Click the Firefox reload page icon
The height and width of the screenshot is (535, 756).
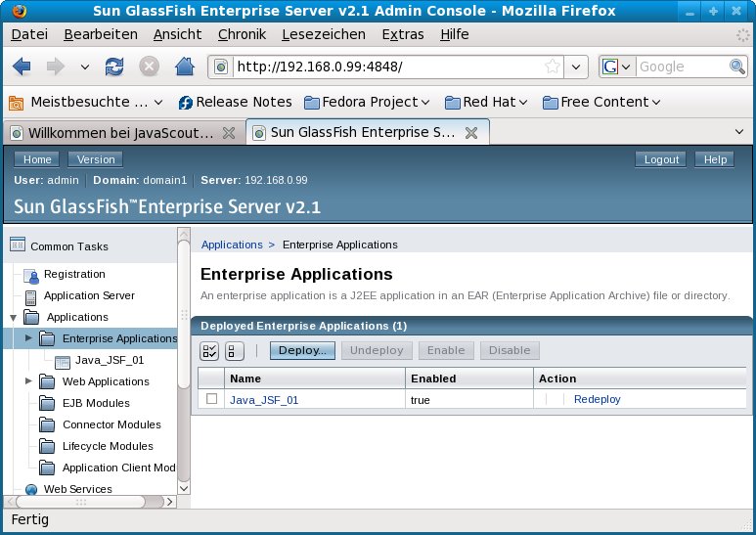click(x=114, y=67)
